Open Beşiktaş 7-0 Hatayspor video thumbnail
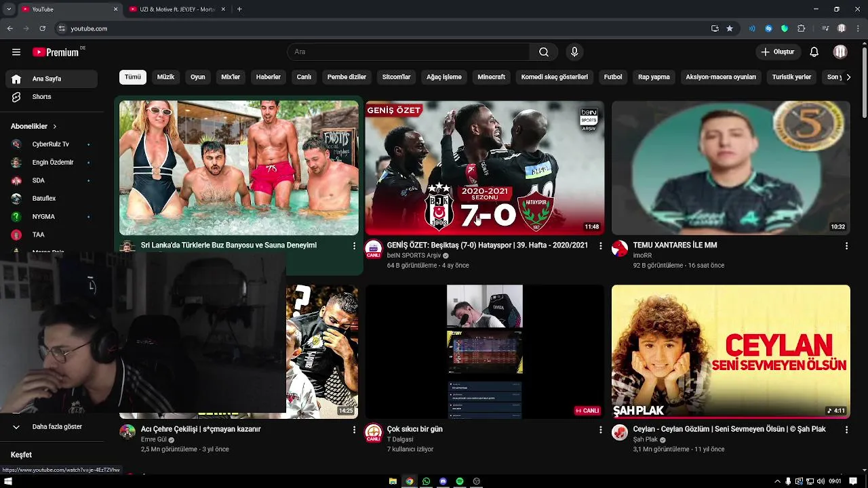Viewport: 868px width, 488px height. pyautogui.click(x=484, y=168)
